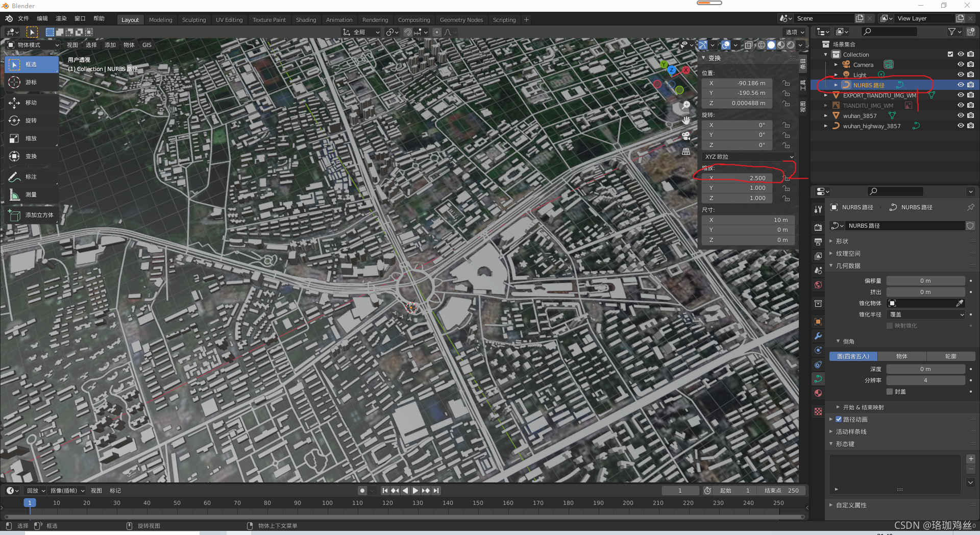Select rendered viewport shading mode
Image resolution: width=980 pixels, height=535 pixels.
791,45
